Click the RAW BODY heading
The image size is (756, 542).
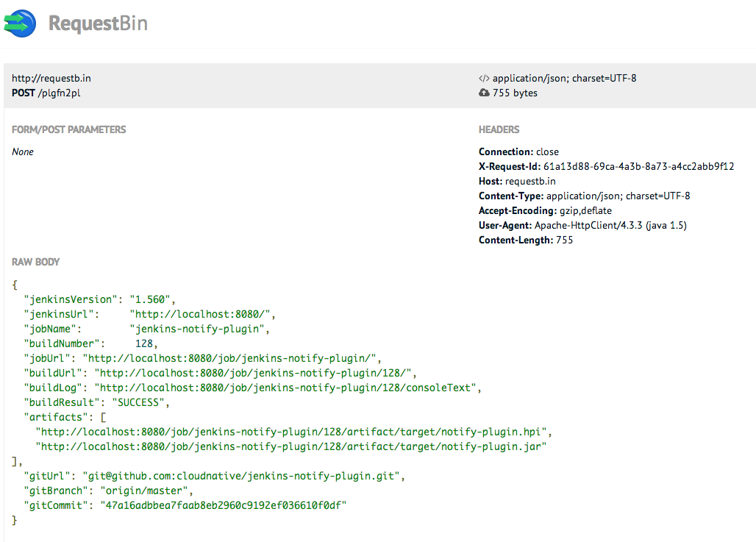tap(36, 262)
